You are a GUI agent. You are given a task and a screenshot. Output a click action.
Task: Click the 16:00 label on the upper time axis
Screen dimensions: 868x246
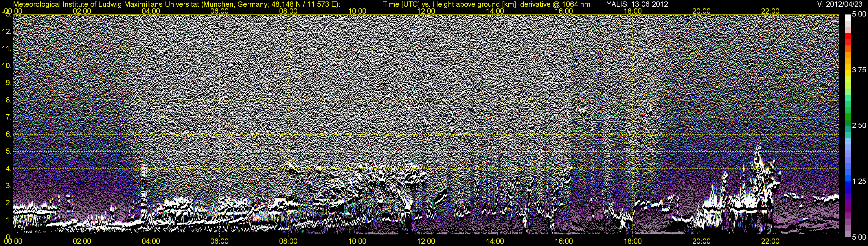point(564,11)
